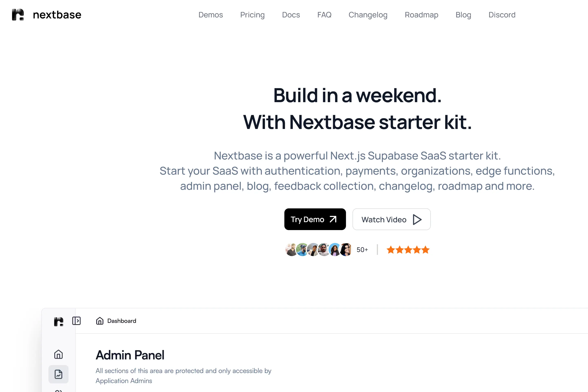Open the sidebar home icon
This screenshot has width=588, height=392.
[59, 354]
